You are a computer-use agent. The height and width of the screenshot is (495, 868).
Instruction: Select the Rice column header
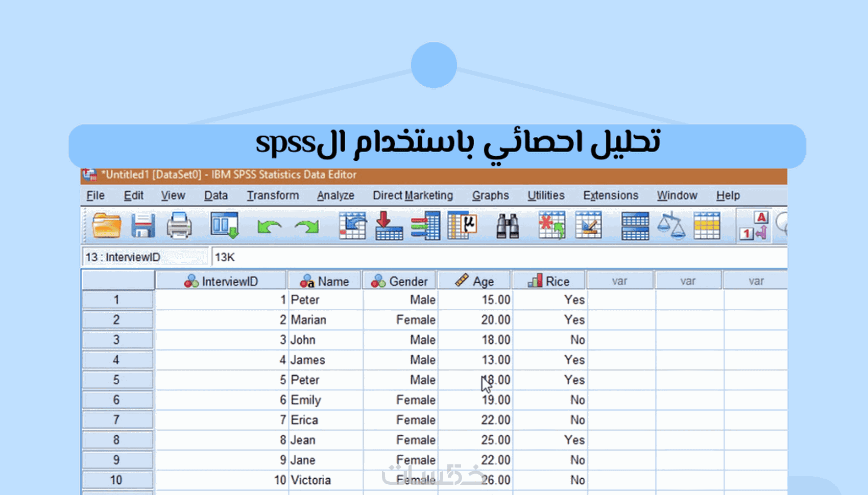pyautogui.click(x=549, y=281)
